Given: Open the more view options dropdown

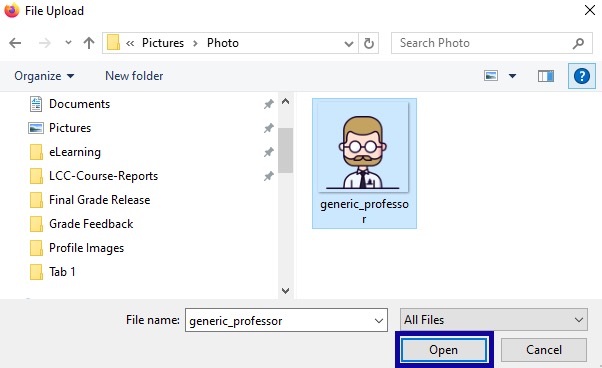Looking at the screenshot, I should click(x=512, y=76).
